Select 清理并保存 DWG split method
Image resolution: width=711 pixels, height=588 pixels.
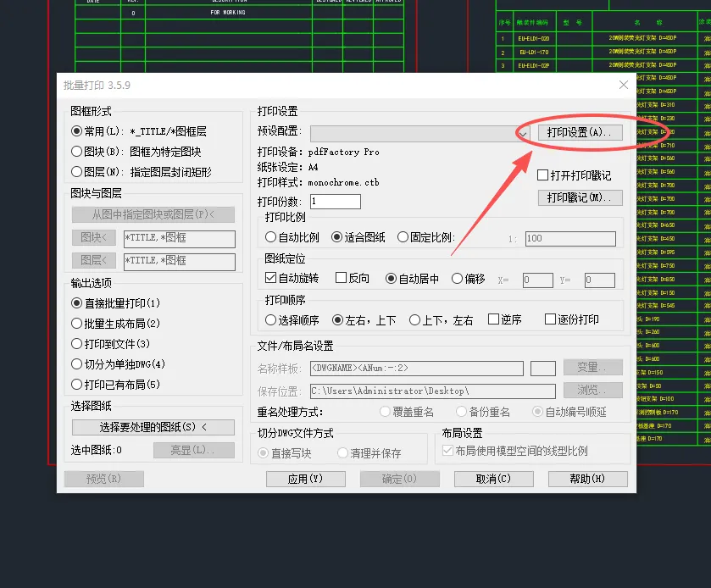[x=343, y=453]
